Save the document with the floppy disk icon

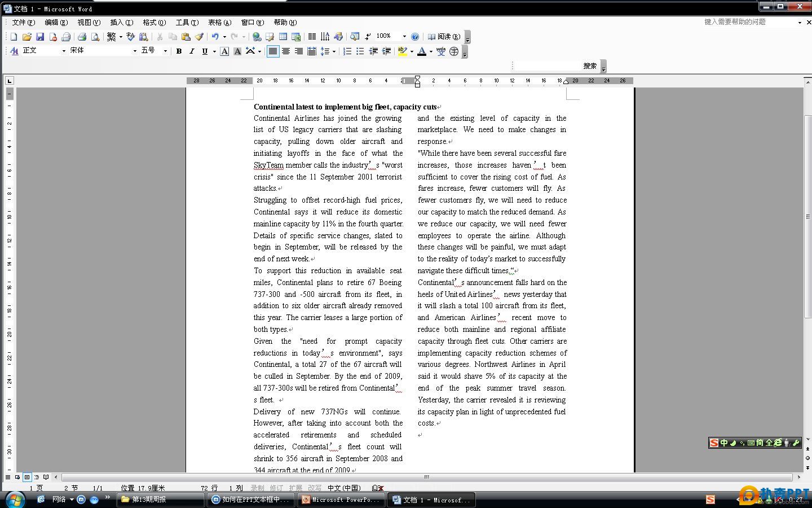(x=39, y=37)
